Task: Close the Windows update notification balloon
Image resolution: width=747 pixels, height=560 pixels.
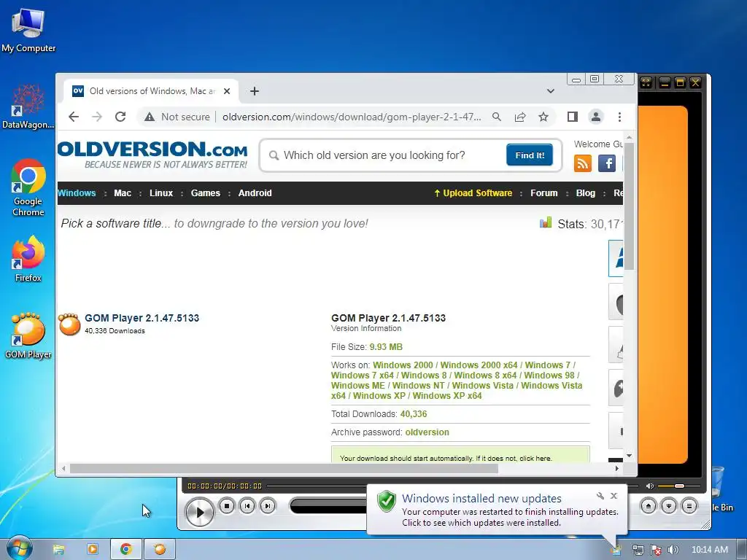Action: point(614,496)
